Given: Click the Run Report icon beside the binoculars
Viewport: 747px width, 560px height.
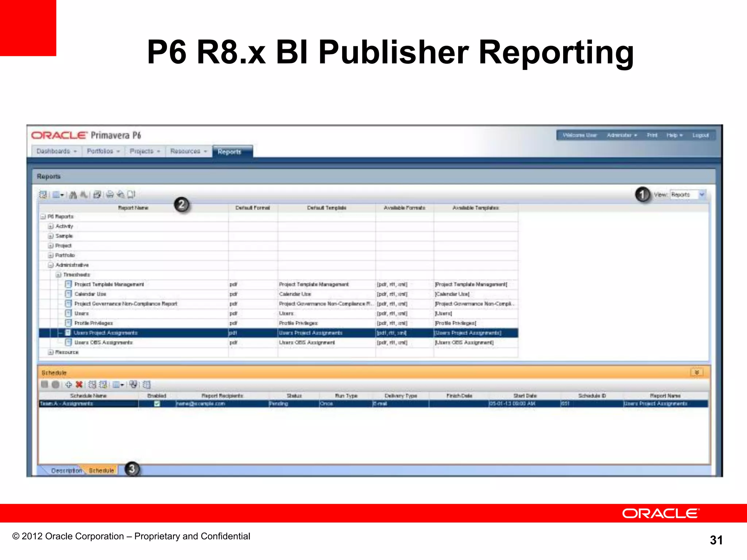Looking at the screenshot, I should coord(97,195).
